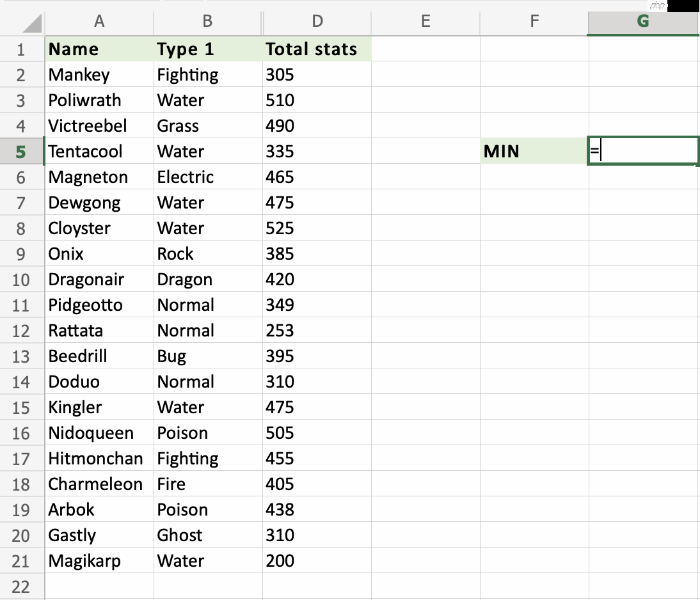Select the Rattata cell

click(99, 330)
